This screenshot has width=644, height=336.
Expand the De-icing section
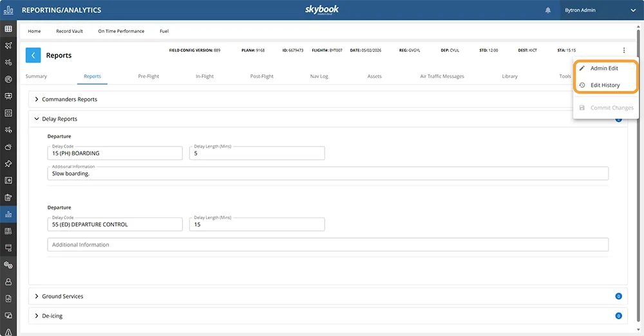[x=37, y=316]
